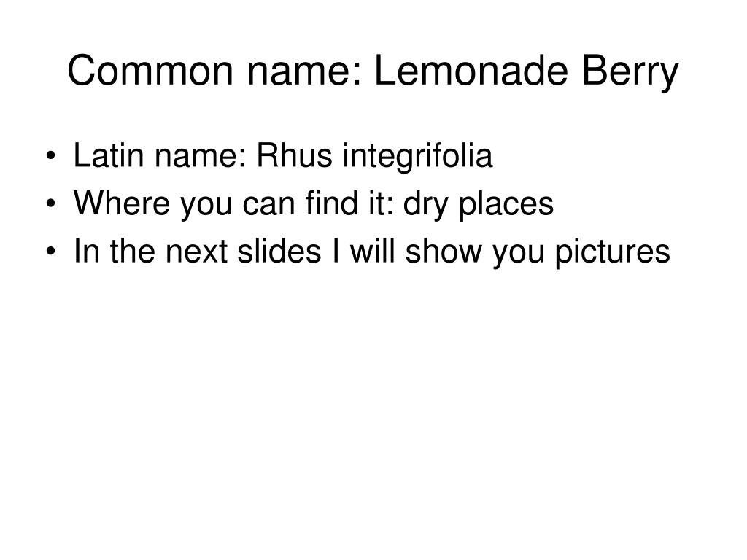Click the slide title 'Common name: Lemonade Berry'
Screen dimensions: 747x560
point(373,71)
